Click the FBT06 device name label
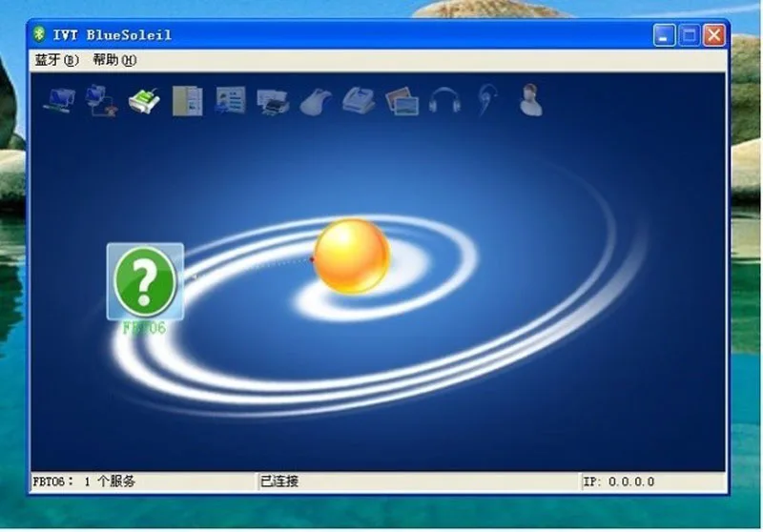Screen dimensions: 763x532 point(144,328)
